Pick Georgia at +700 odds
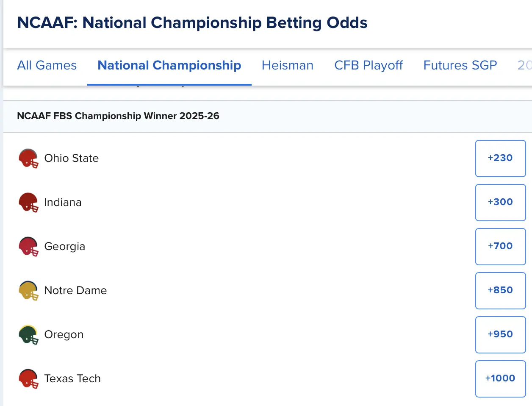The height and width of the screenshot is (406, 532). [x=500, y=246]
